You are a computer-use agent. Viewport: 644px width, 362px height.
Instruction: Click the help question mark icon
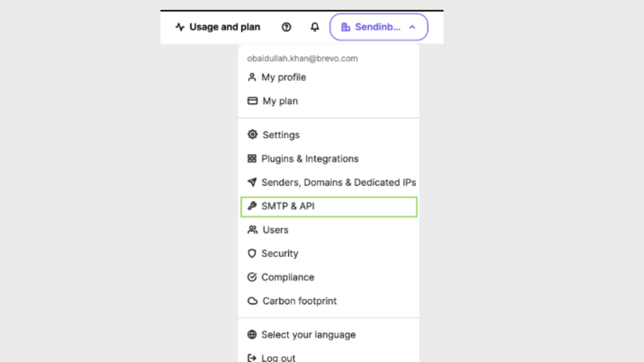(286, 27)
